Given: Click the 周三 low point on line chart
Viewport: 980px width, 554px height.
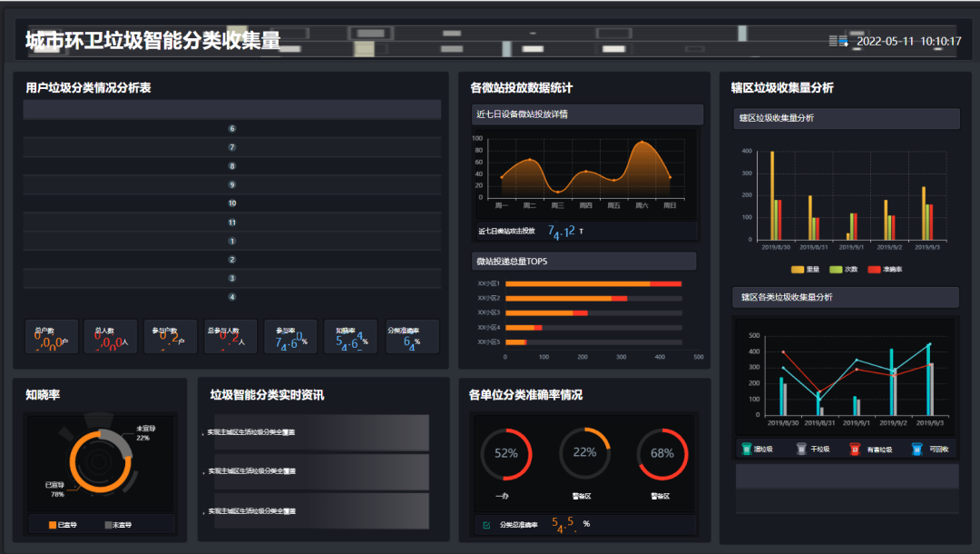Looking at the screenshot, I should pyautogui.click(x=557, y=192).
